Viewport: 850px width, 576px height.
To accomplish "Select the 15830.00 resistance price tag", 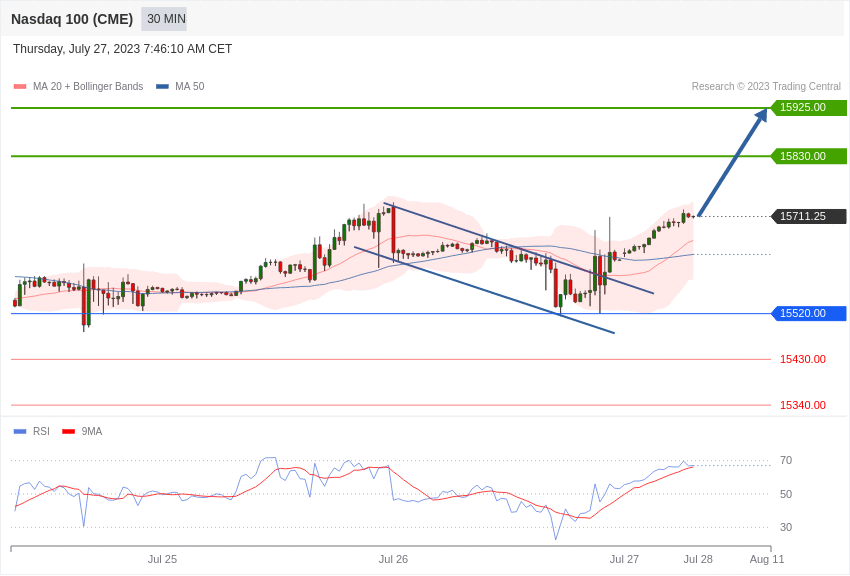I will click(x=808, y=156).
